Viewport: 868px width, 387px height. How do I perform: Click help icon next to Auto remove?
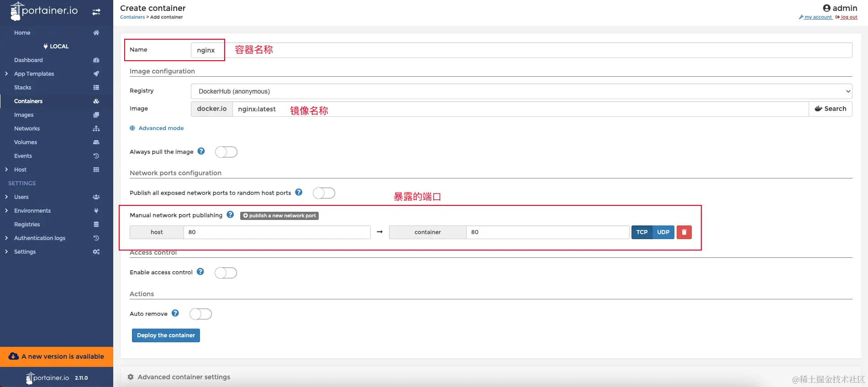[175, 313]
